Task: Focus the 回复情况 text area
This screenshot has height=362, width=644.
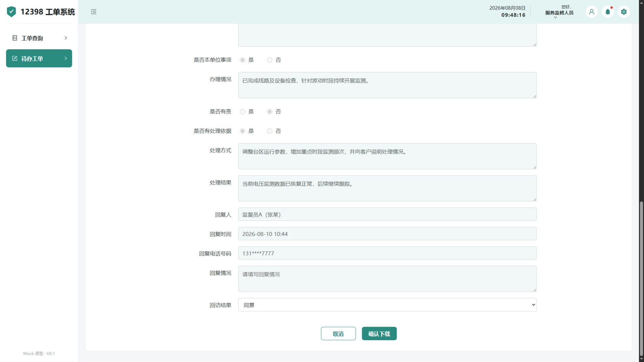Action: tap(387, 279)
